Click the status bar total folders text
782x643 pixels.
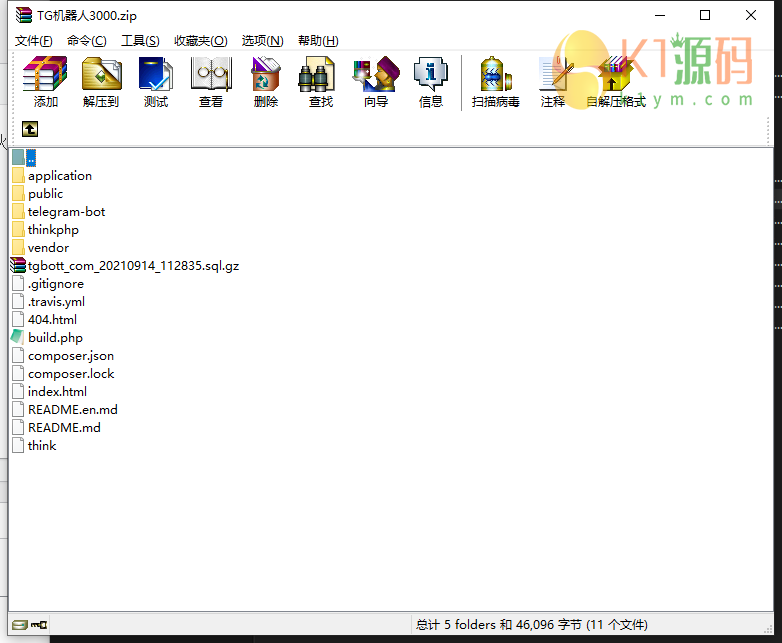[x=532, y=625]
